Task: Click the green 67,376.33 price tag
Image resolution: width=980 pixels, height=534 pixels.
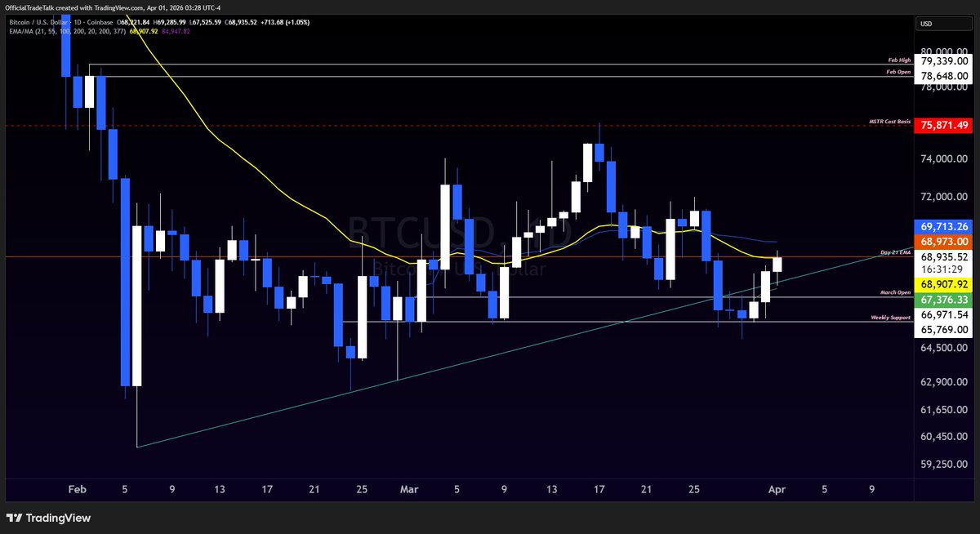Action: coord(944,300)
